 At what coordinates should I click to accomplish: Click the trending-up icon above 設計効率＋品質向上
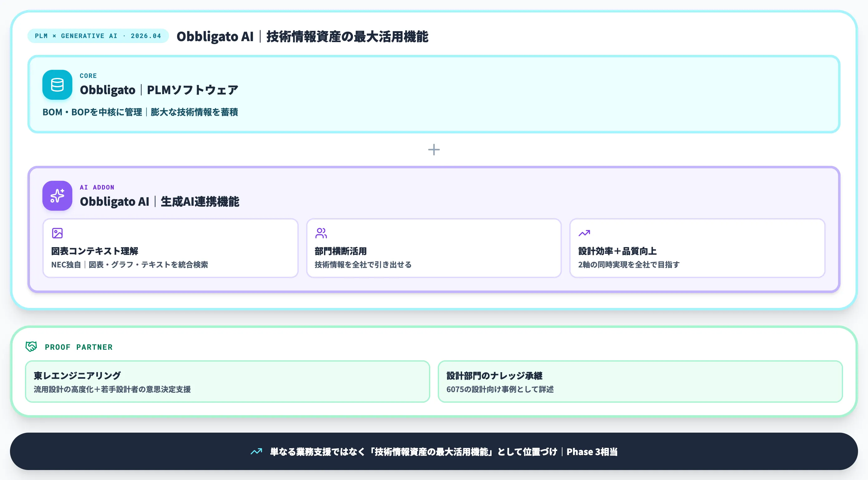point(584,233)
